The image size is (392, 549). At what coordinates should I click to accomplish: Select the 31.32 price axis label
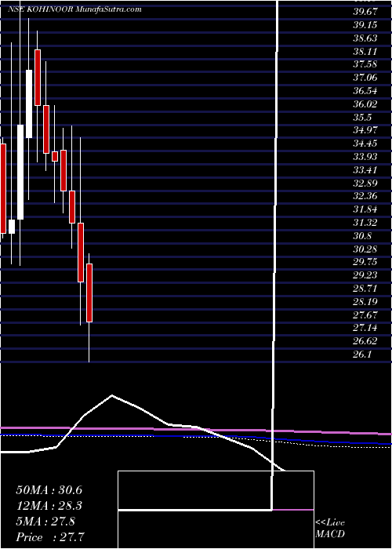coord(365,223)
